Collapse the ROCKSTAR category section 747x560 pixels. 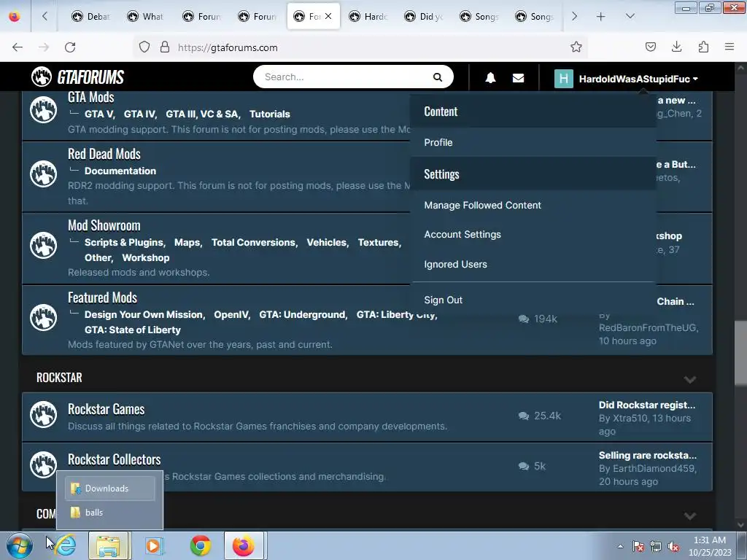pyautogui.click(x=689, y=379)
